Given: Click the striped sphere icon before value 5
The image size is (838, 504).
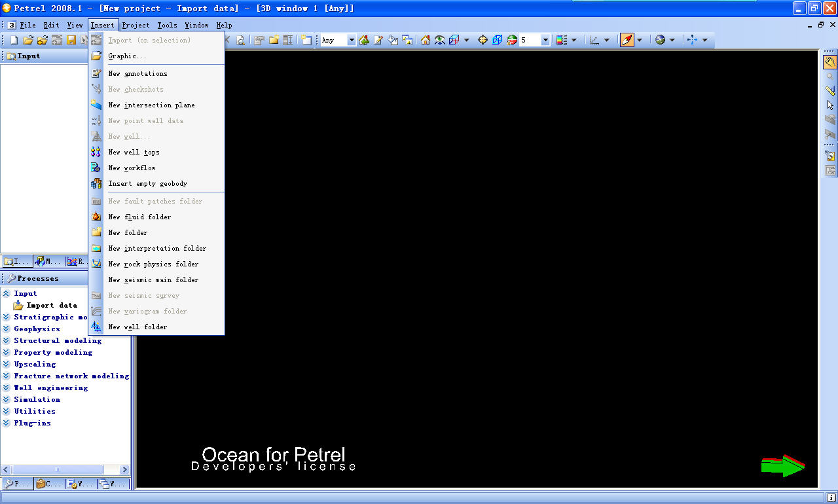Looking at the screenshot, I should [x=512, y=41].
